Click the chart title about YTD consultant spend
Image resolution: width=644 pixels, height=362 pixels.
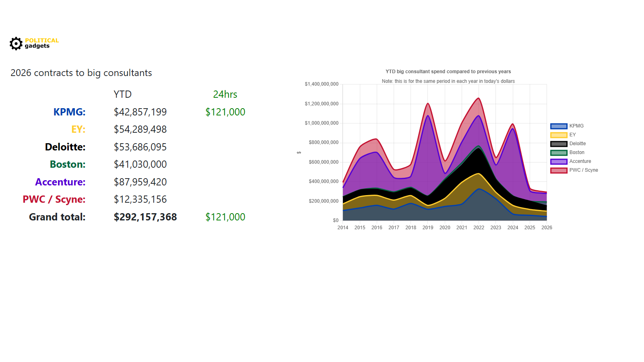(448, 72)
